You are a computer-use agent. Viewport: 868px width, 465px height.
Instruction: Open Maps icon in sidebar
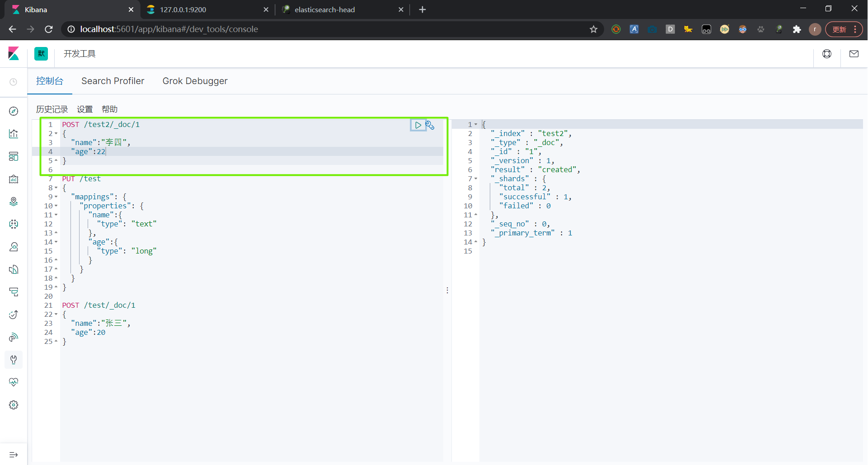click(x=14, y=202)
